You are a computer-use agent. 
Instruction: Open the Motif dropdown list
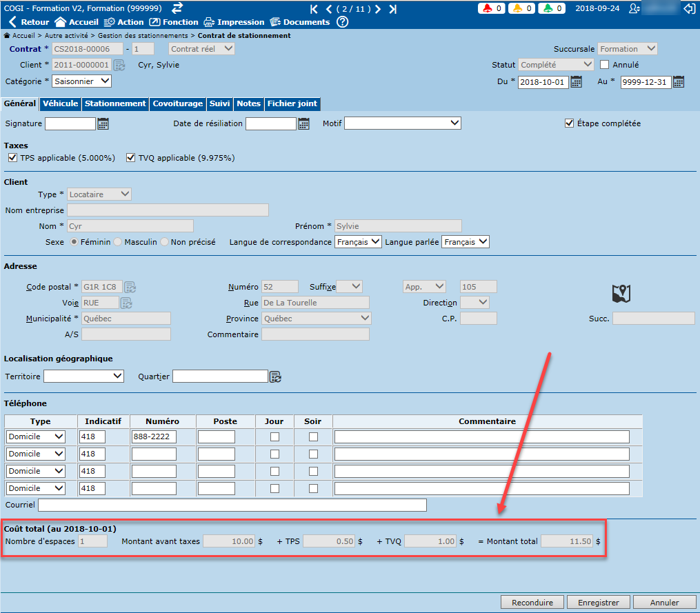tap(403, 123)
